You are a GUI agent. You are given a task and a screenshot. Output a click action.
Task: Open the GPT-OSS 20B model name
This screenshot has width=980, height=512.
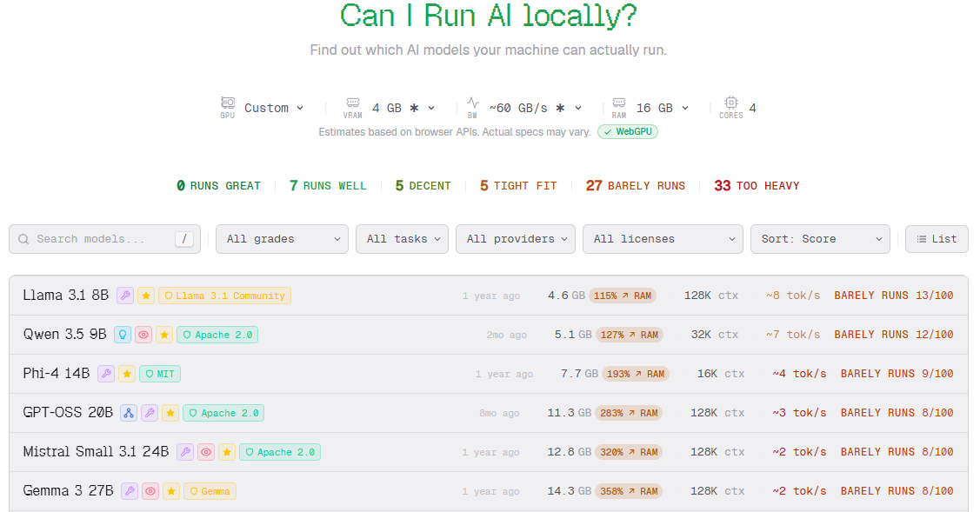coord(68,413)
